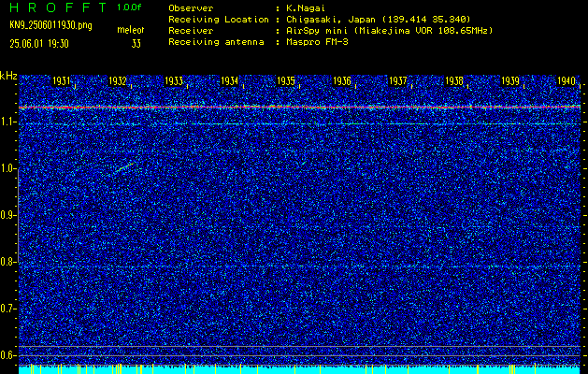
Task: Click the 0.9 frequency axis label
Action: (7, 215)
